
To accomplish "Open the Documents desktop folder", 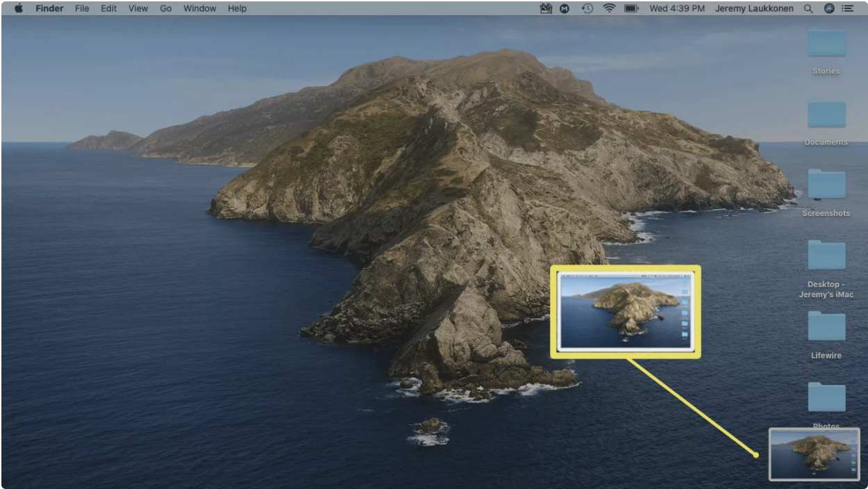I will (x=826, y=115).
